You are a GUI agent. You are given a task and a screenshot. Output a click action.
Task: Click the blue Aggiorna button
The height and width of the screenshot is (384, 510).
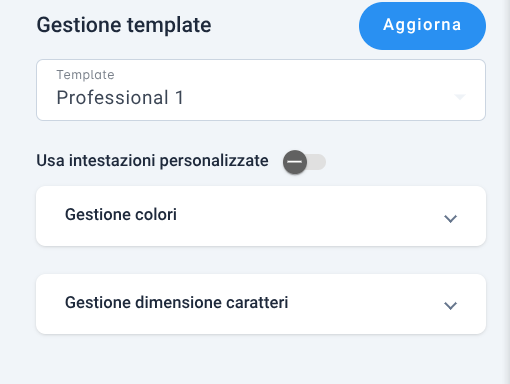point(422,26)
